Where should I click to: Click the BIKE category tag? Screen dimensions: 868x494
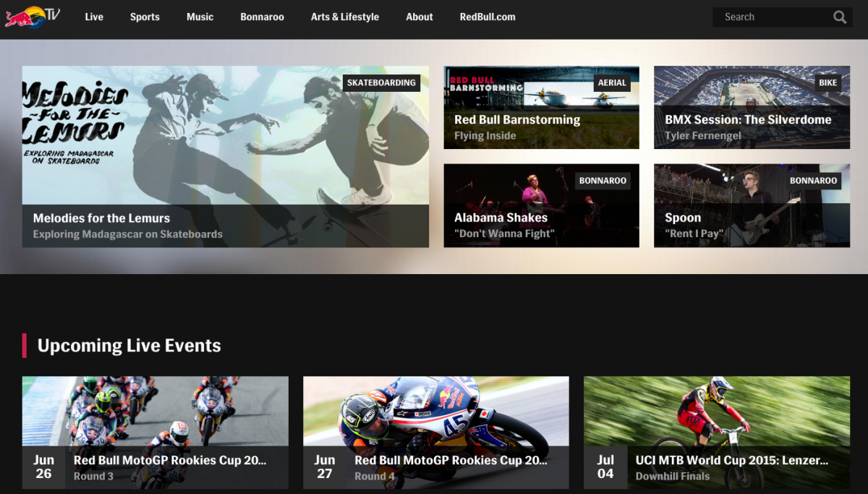(x=827, y=82)
